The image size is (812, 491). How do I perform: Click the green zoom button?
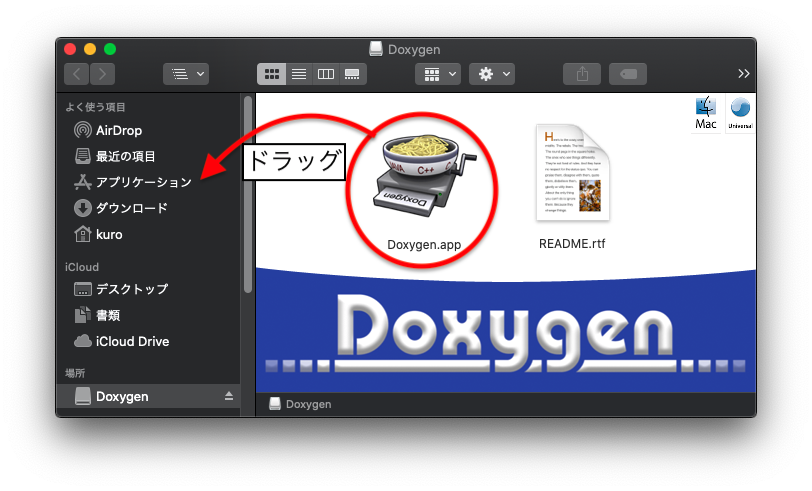110,49
